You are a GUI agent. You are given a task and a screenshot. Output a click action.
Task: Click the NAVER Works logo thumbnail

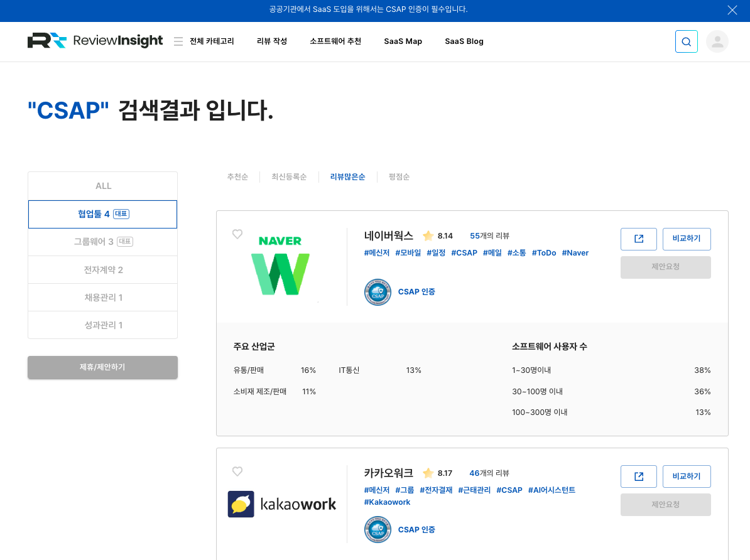pyautogui.click(x=280, y=266)
